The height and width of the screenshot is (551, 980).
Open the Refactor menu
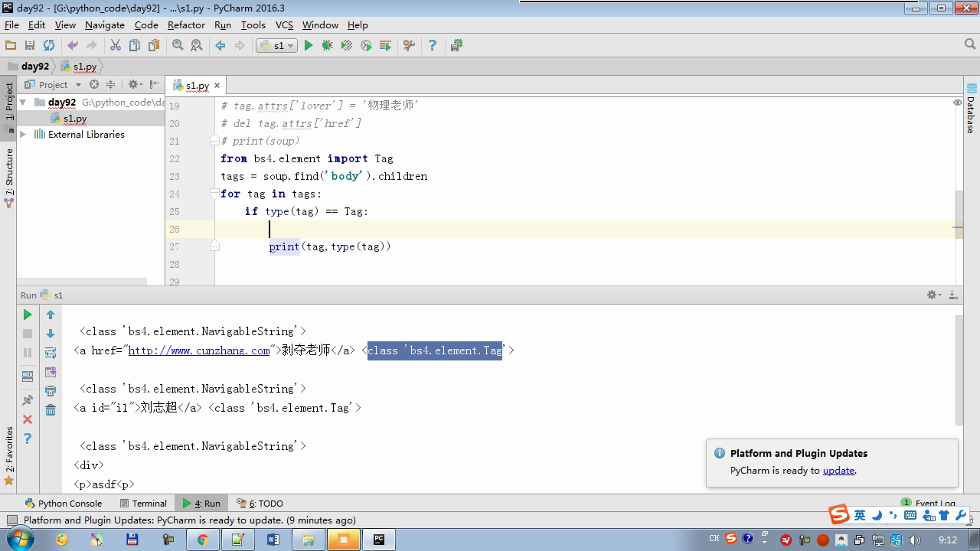pyautogui.click(x=186, y=24)
